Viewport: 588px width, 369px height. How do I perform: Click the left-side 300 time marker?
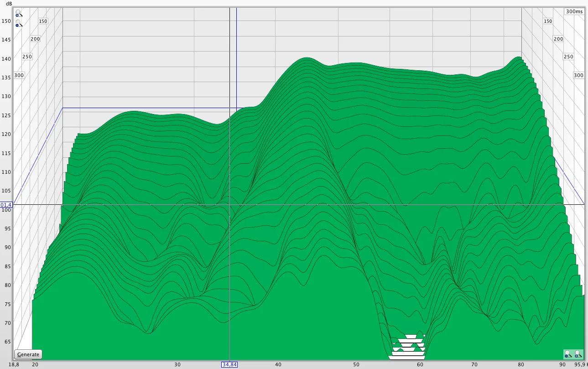pyautogui.click(x=19, y=75)
